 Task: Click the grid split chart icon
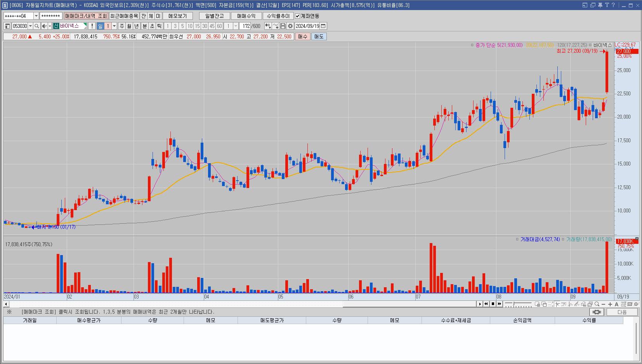click(x=537, y=304)
